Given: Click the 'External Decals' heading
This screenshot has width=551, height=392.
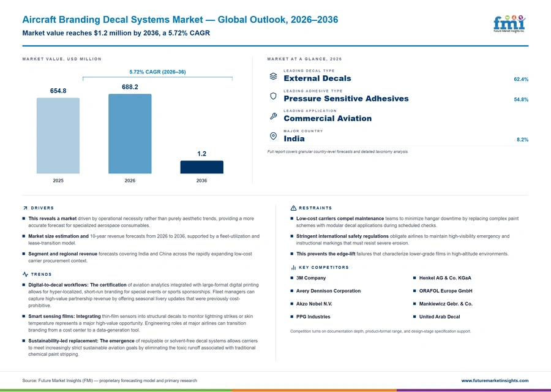Looking at the screenshot, I should 317,78.
